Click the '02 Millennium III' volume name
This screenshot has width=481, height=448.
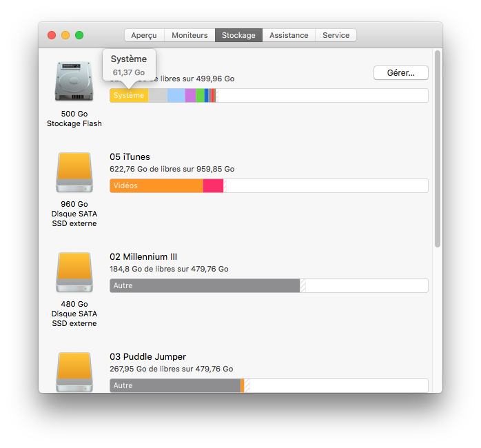tap(143, 257)
